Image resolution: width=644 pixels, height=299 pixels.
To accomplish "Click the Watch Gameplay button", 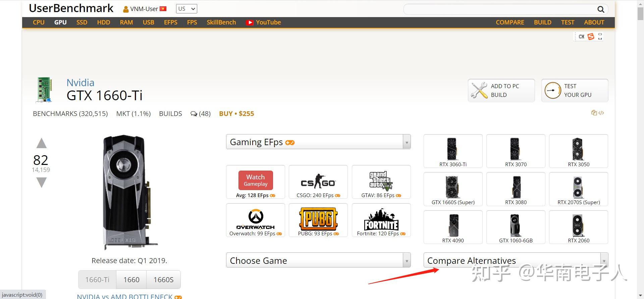I will [x=256, y=180].
